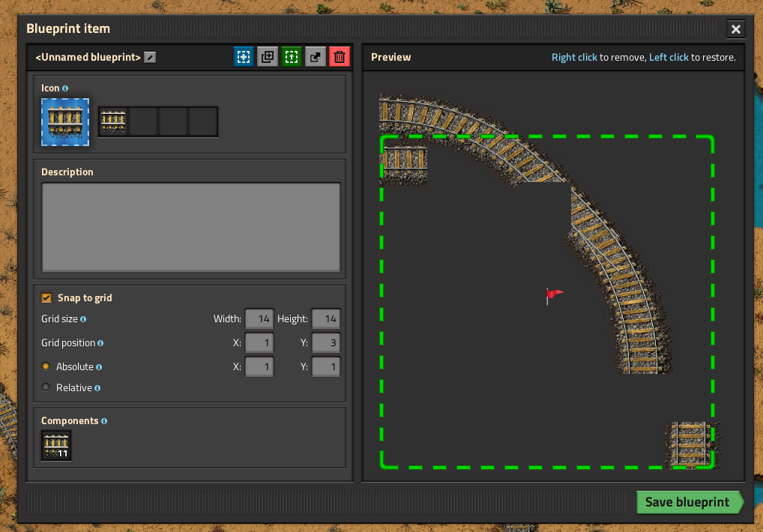
Task: Click the grey duplicate blueprint icon
Action: click(267, 57)
